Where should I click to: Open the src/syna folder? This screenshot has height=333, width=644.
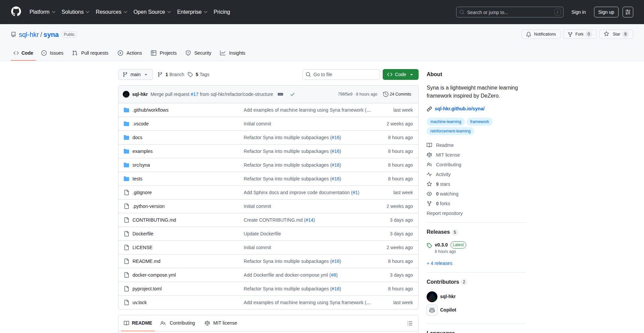141,165
